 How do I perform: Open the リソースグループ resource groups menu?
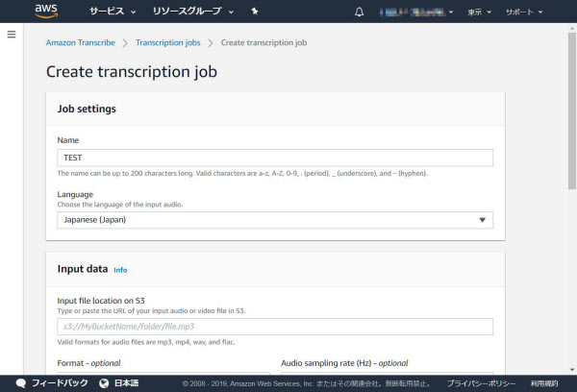193,12
